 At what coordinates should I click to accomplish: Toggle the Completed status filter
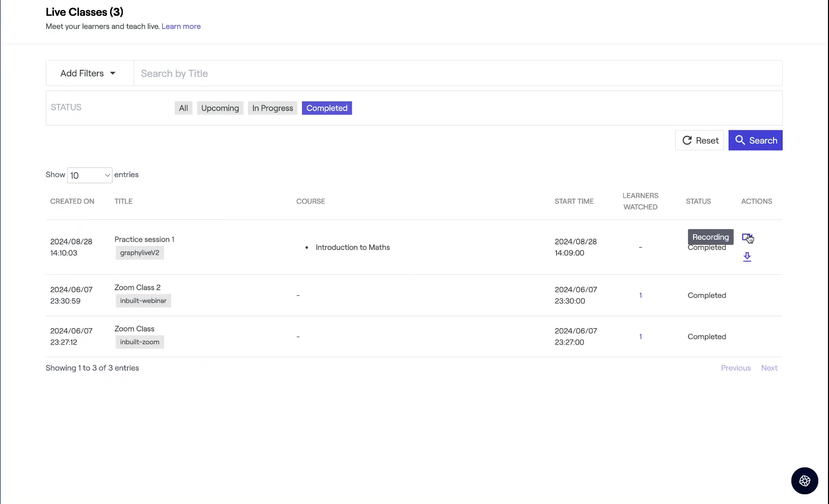[326, 108]
